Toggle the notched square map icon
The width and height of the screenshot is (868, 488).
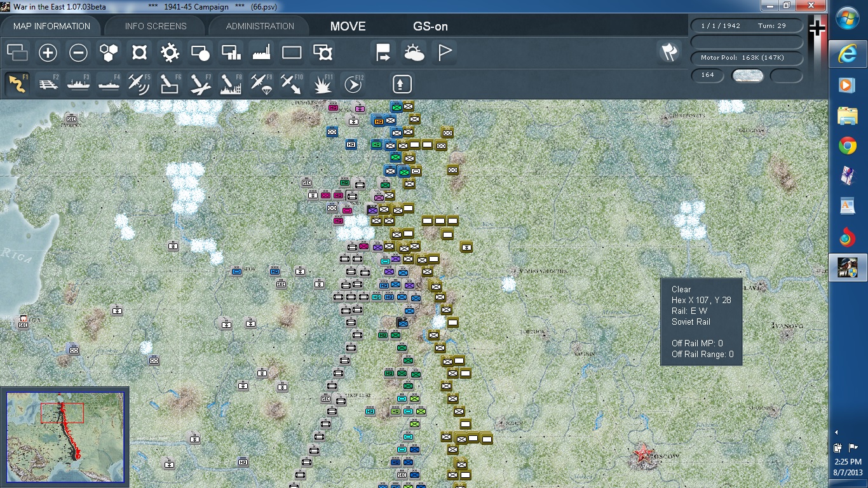tap(139, 52)
